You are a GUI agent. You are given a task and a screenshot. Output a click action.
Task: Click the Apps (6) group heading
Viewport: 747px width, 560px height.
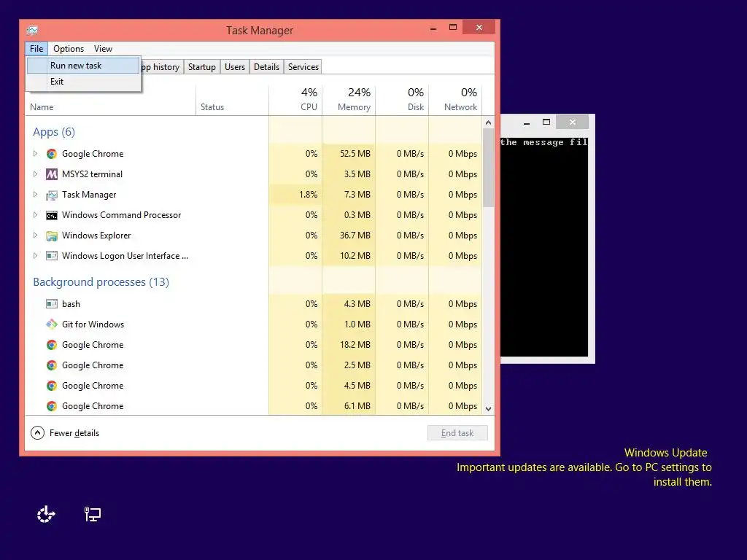click(x=54, y=132)
